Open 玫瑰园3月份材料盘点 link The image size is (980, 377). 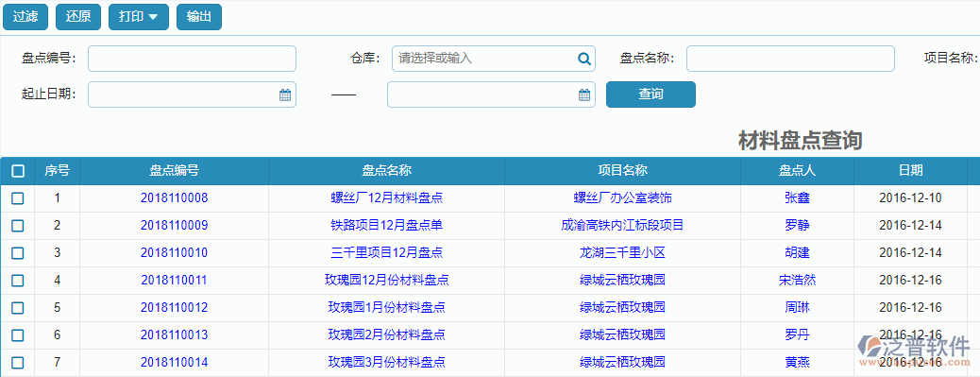pos(387,362)
